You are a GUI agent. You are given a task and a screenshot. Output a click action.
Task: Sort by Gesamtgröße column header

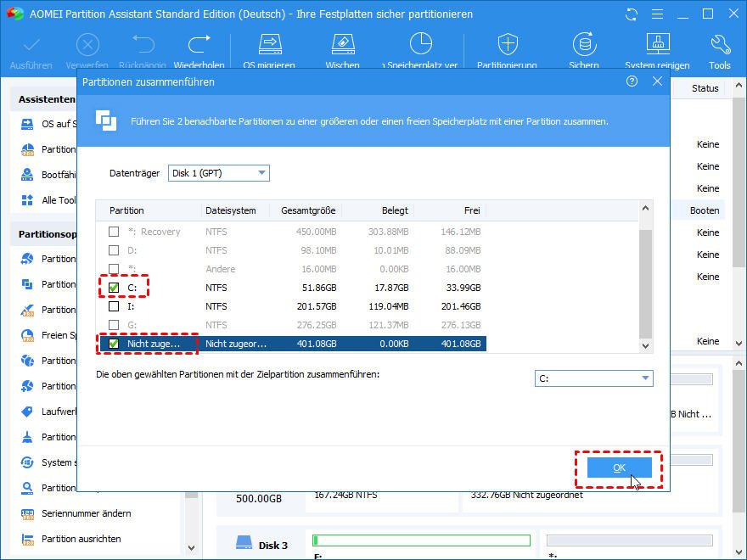[306, 210]
